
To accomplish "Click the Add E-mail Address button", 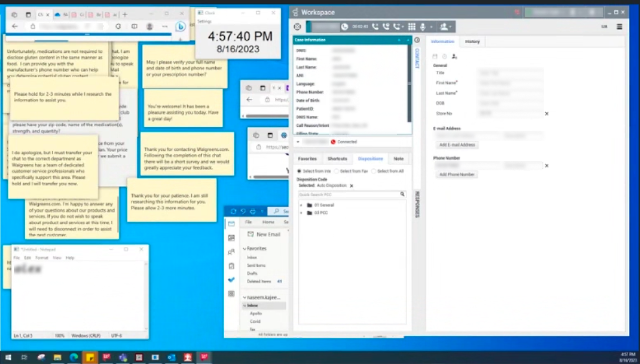I will click(x=457, y=145).
